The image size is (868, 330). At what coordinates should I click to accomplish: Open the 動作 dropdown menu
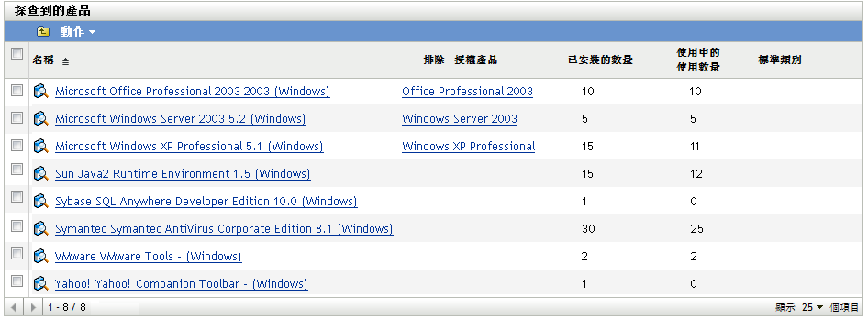[77, 32]
